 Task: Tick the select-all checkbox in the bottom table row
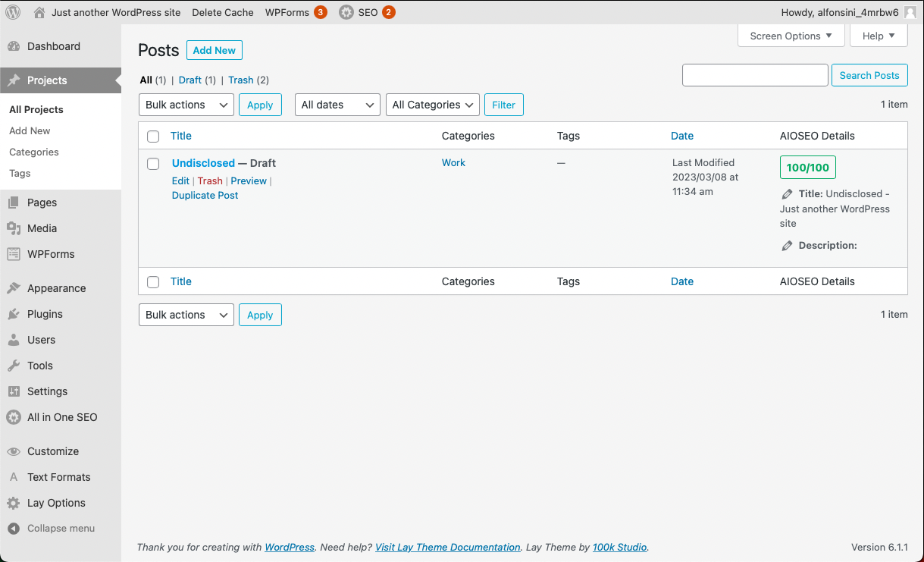point(153,281)
